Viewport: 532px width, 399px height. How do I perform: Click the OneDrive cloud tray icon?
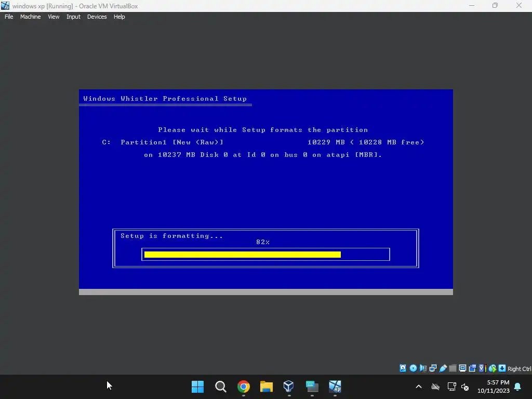435,387
